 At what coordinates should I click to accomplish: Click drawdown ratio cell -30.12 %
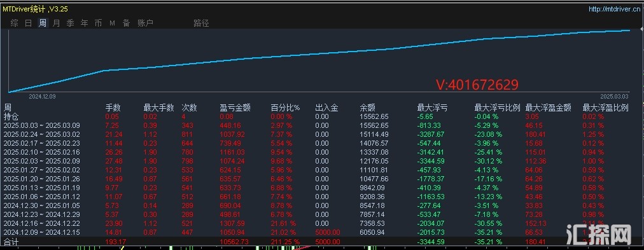pos(488,162)
